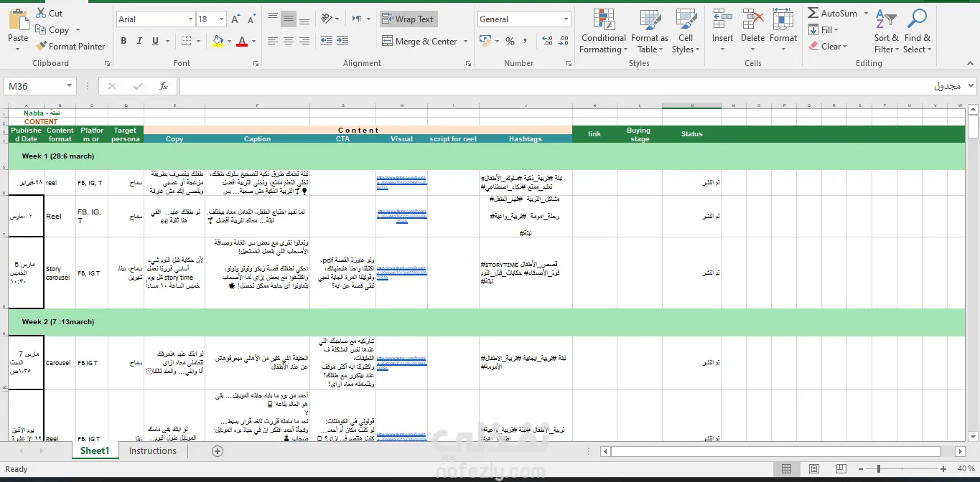Select Normal view in status bar
Screen dimensions: 980x482
click(786, 469)
